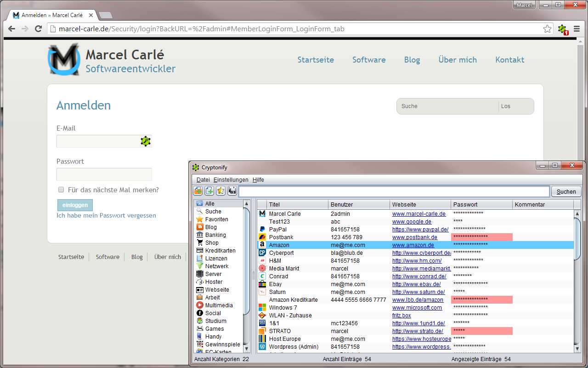This screenshot has height=368, width=588.
Task: Click the Benutzer column header
Action: click(x=359, y=205)
